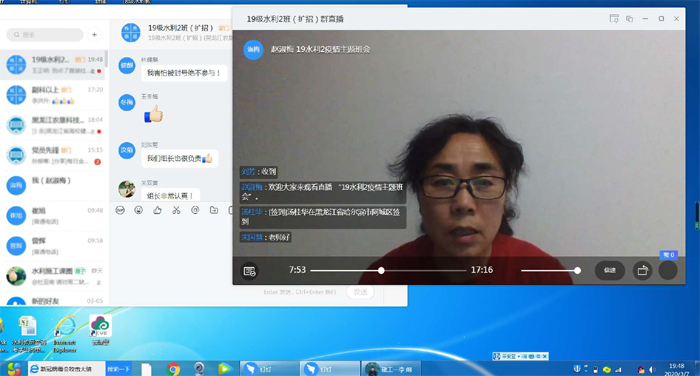Viewport: 700px width, 376px height.
Task: Click the 发送 send button
Action: 360,292
